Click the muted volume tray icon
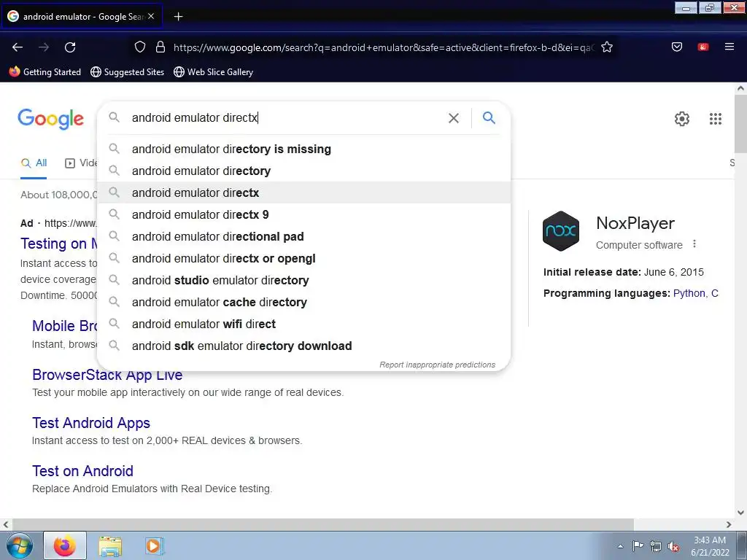747x560 pixels. point(673,546)
